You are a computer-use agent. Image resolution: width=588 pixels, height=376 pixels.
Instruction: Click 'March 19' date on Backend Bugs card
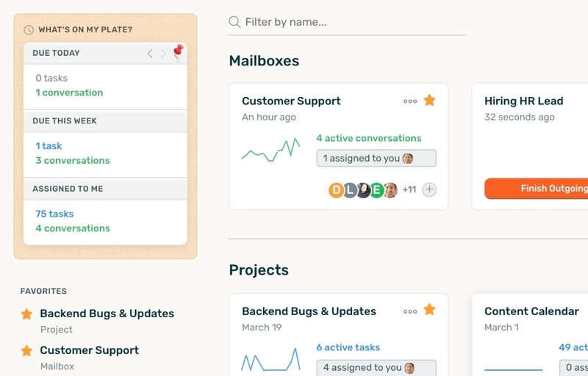(262, 328)
